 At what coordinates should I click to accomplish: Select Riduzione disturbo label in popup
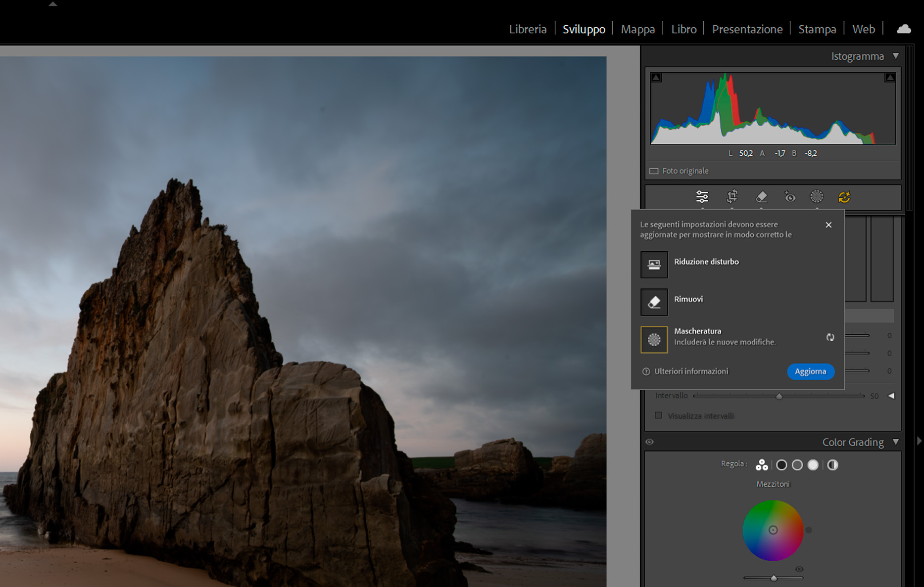[706, 262]
